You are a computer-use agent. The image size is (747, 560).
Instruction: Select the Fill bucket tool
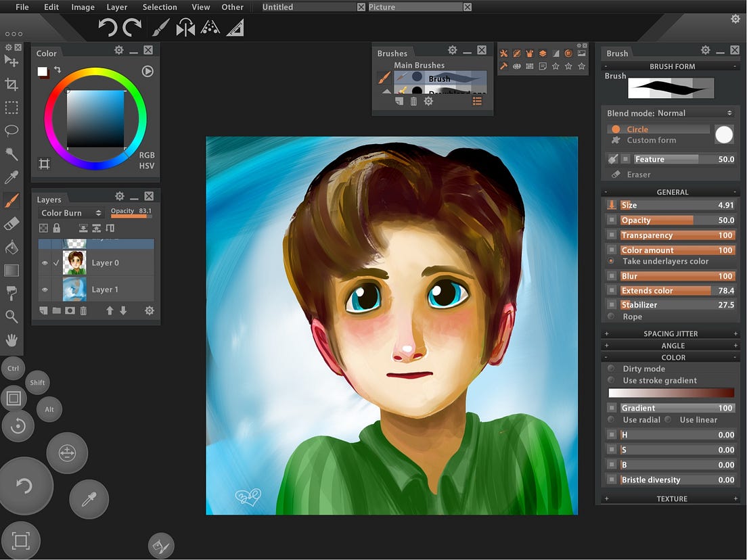[12, 247]
